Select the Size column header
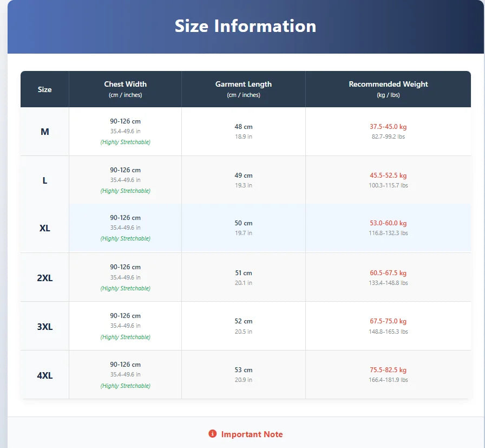The height and width of the screenshot is (448, 485). click(45, 89)
